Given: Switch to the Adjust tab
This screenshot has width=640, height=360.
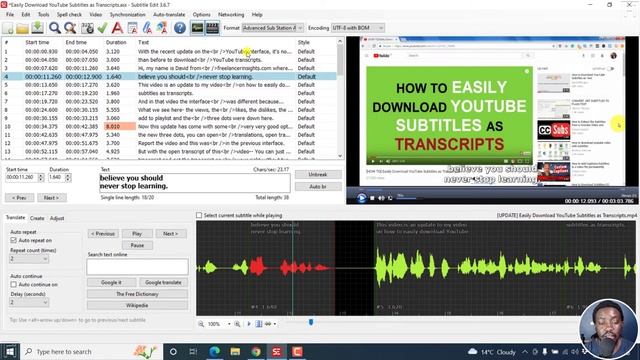Looking at the screenshot, I should point(57,218).
